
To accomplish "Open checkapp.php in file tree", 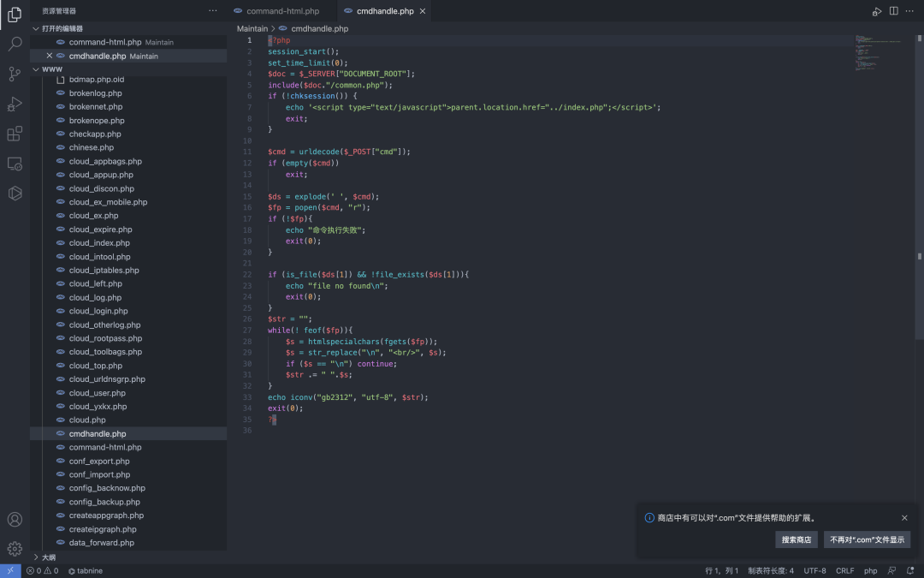I will tap(128, 134).
